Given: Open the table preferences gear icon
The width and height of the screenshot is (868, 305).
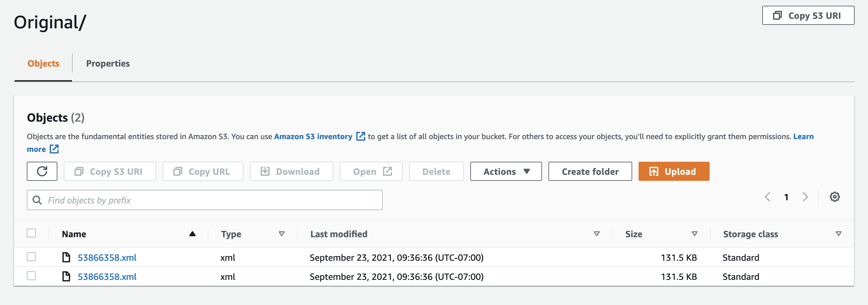Looking at the screenshot, I should coord(834,197).
